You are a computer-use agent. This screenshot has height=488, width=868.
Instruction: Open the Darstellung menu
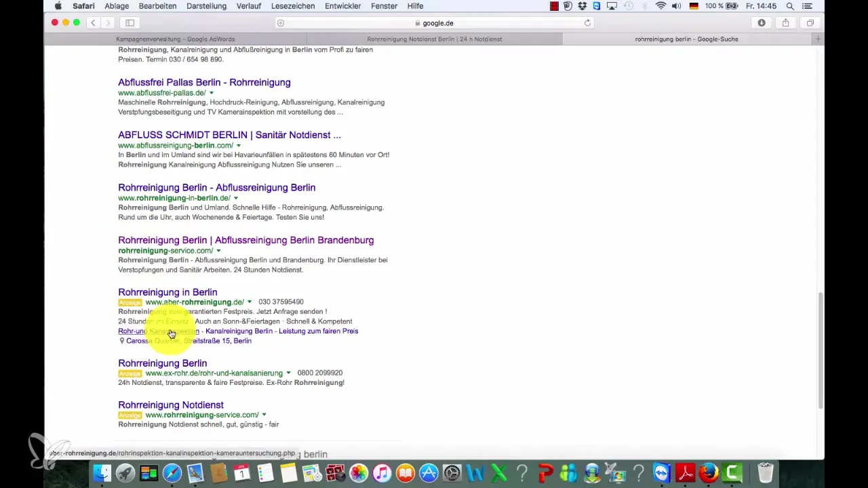[x=206, y=6]
